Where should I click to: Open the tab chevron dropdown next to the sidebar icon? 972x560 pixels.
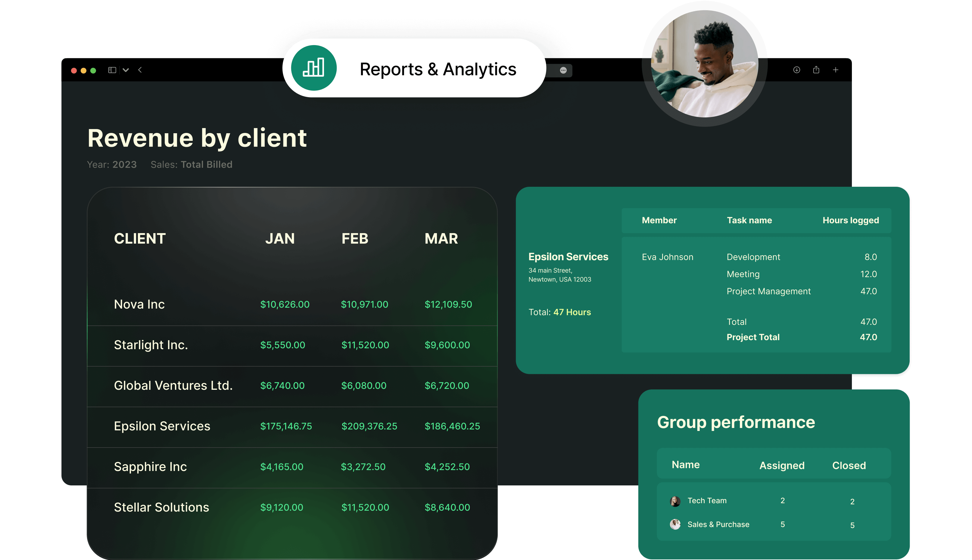click(x=126, y=69)
